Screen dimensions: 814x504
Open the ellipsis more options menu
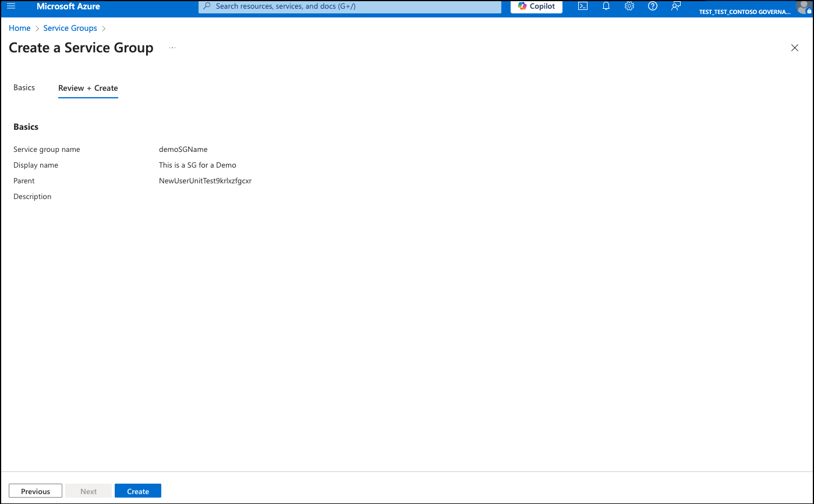pos(172,48)
